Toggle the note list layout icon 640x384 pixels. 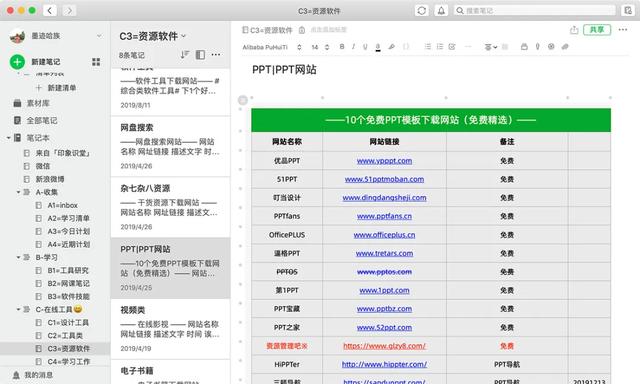tap(200, 54)
